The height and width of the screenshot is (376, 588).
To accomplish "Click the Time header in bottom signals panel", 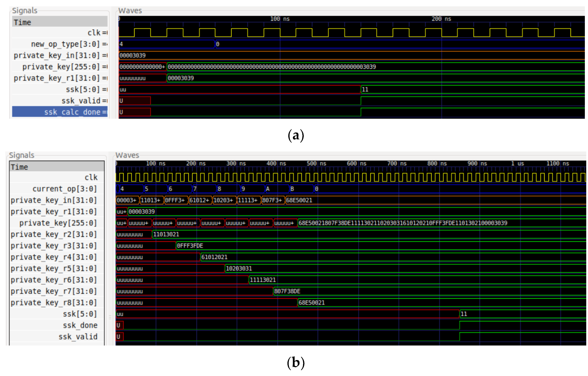I will tap(20, 167).
